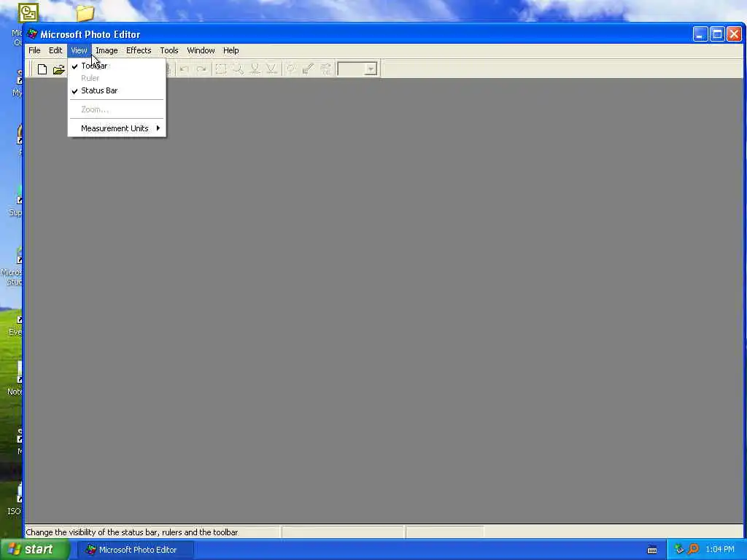
Task: Click the greyed Ruler menu entry
Action: (117, 78)
